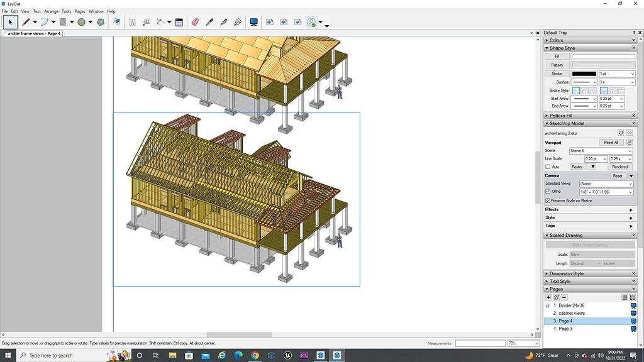Open the Scene dropdown showing Scene 6
The width and height of the screenshot is (644, 362).
pyautogui.click(x=601, y=151)
